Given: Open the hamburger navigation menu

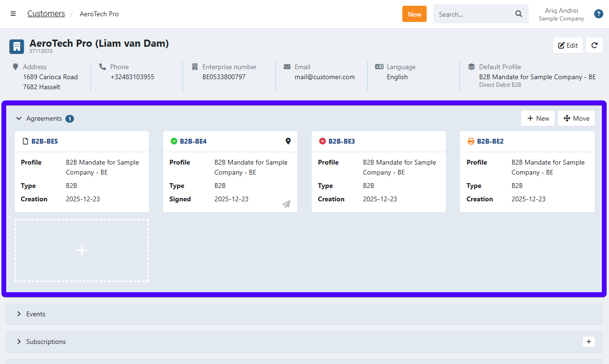Looking at the screenshot, I should click(x=13, y=14).
